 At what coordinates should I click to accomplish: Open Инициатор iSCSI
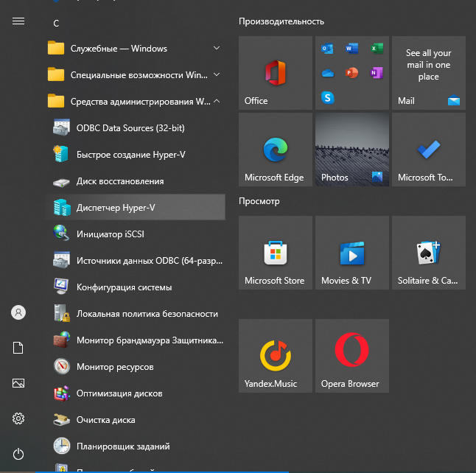[135, 234]
